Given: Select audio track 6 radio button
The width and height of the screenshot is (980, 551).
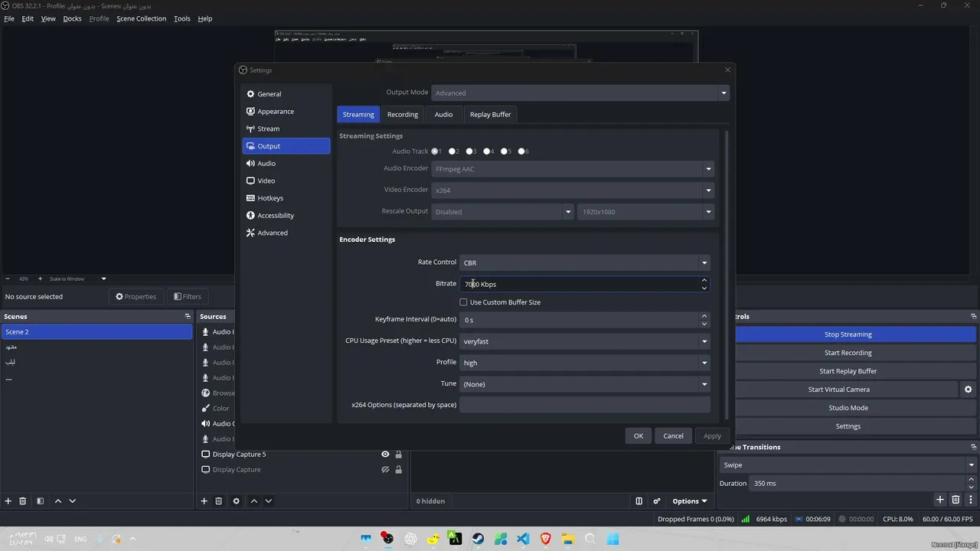Looking at the screenshot, I should point(522,152).
